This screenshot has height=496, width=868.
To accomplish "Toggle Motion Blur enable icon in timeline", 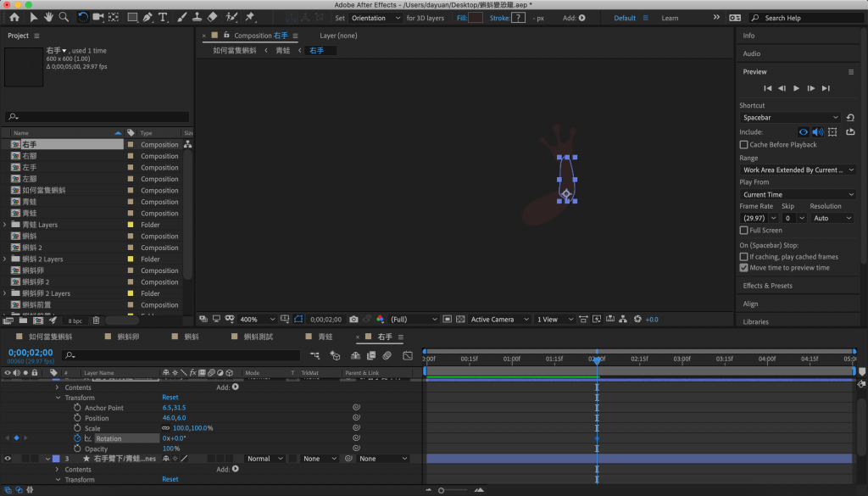I will click(x=387, y=355).
